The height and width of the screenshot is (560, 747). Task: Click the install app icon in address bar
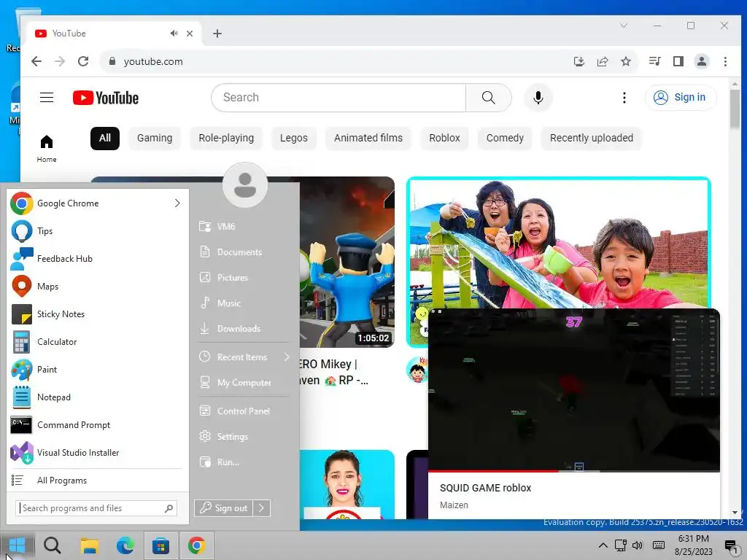(x=578, y=61)
